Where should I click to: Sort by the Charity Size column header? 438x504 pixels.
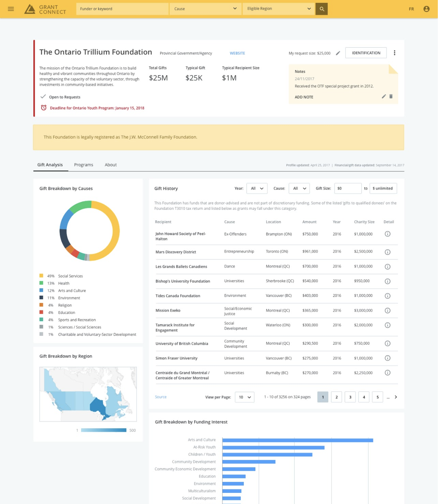tap(364, 222)
